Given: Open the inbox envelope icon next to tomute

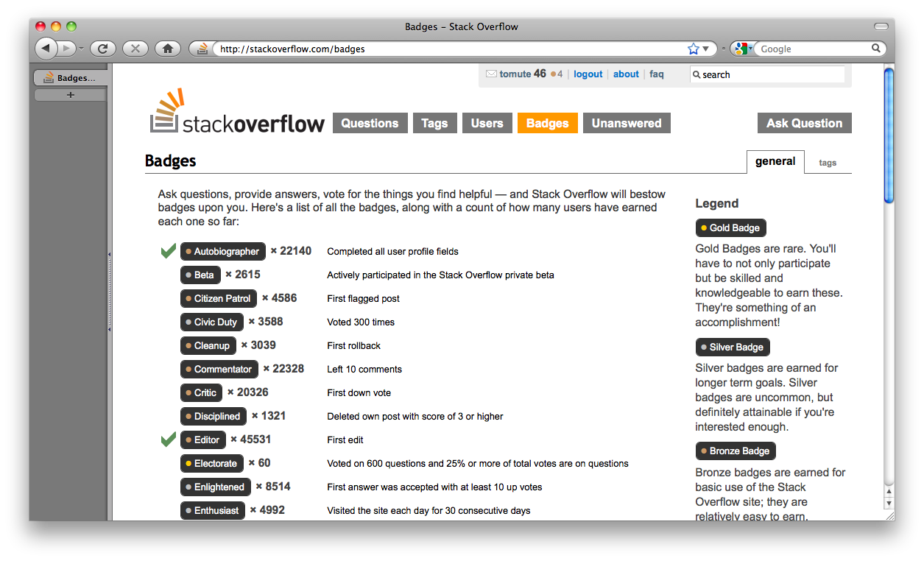Looking at the screenshot, I should pyautogui.click(x=491, y=74).
